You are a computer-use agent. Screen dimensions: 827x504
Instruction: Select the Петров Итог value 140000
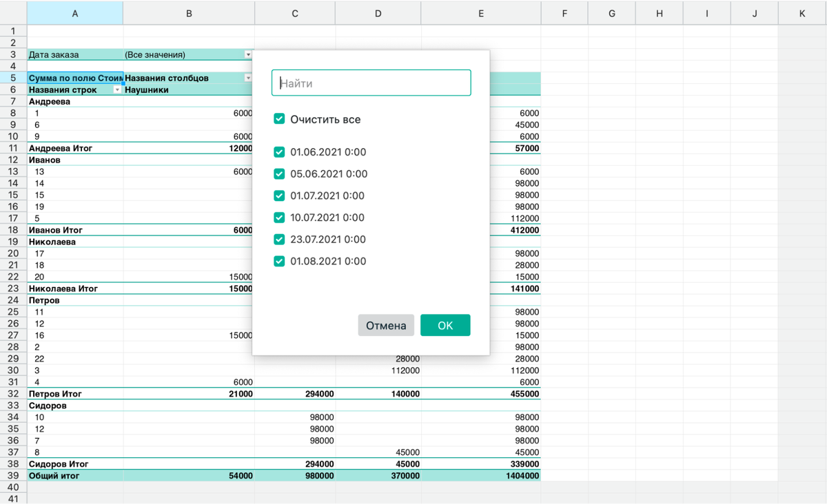click(378, 394)
